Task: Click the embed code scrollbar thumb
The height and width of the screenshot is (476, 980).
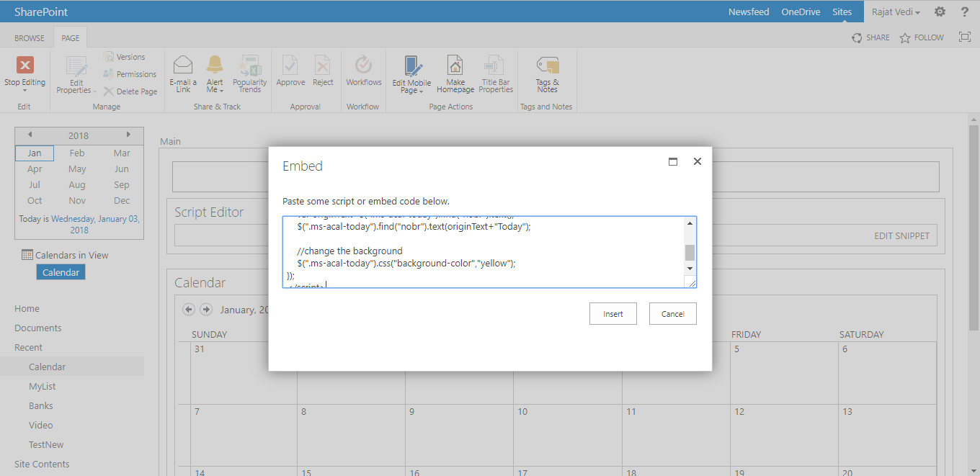Action: [x=690, y=252]
